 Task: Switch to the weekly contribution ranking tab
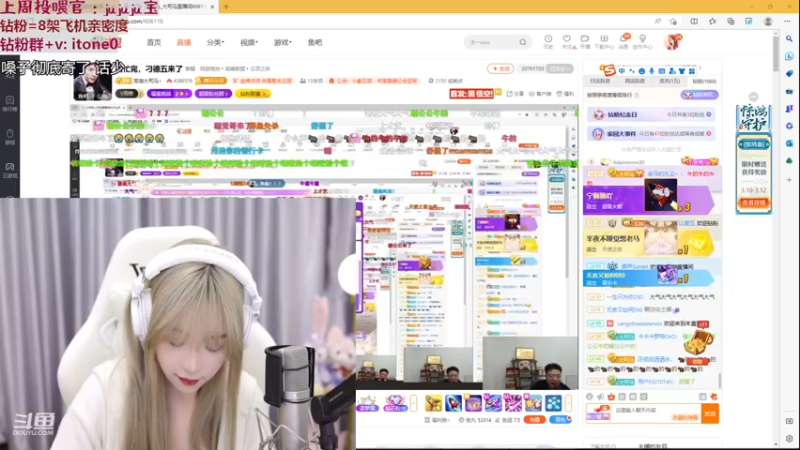635,81
